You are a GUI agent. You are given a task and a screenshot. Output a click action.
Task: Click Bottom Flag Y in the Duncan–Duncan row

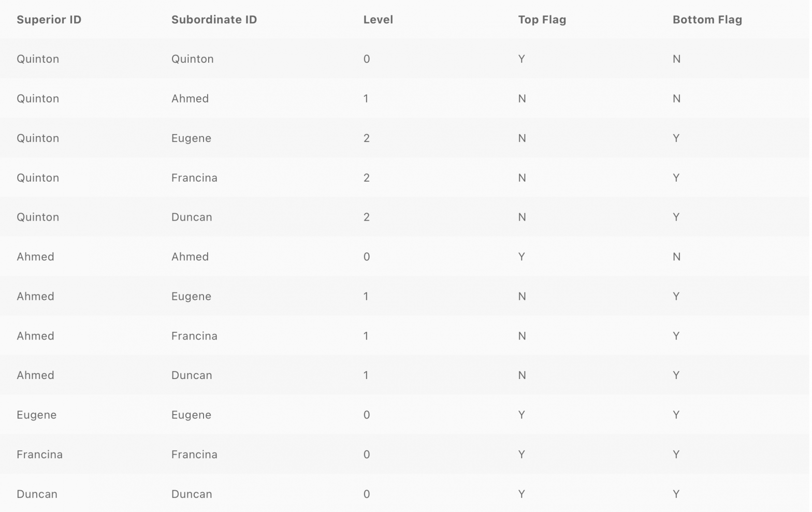[676, 494]
